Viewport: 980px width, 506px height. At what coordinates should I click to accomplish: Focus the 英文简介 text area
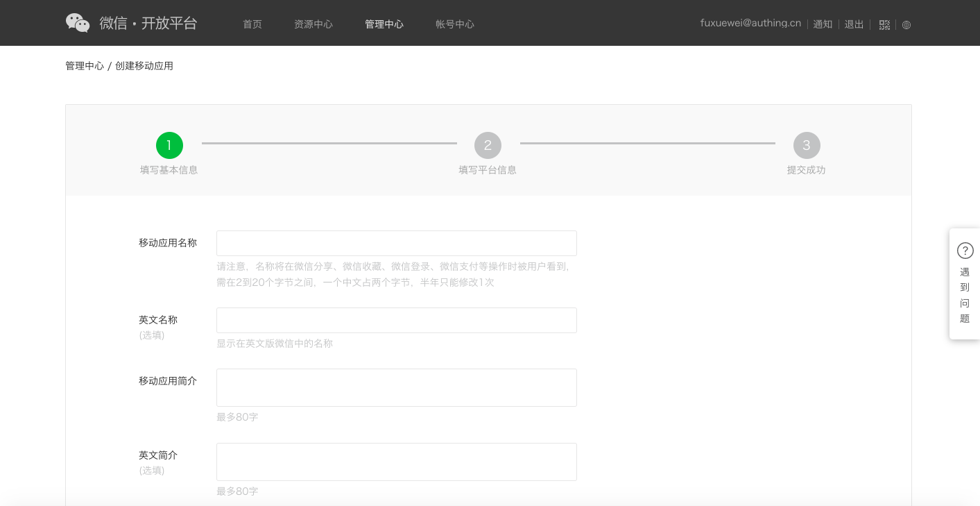click(x=397, y=462)
